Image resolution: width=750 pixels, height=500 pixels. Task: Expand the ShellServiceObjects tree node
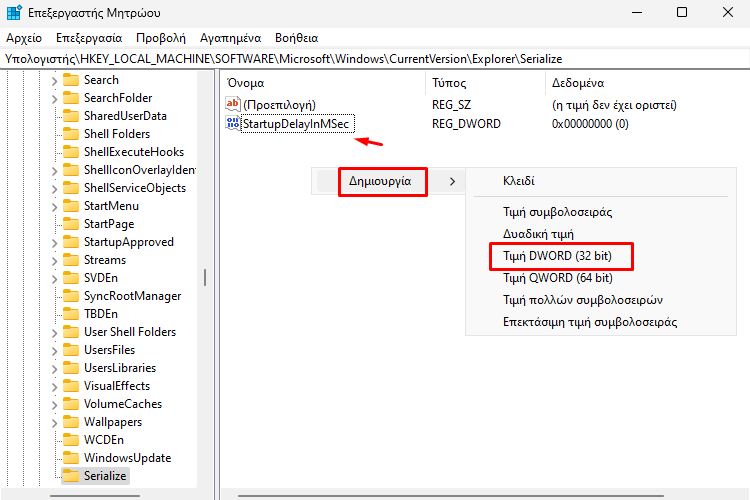pyautogui.click(x=54, y=189)
